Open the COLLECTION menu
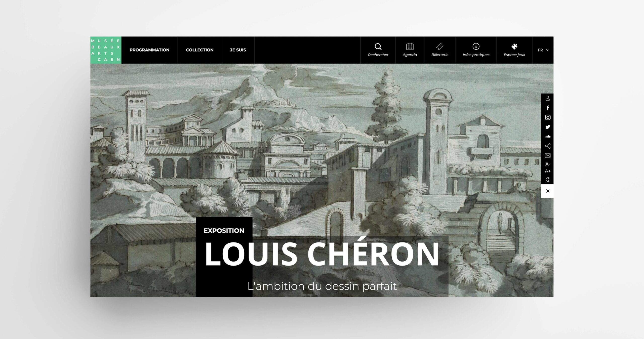The image size is (644, 339). pyautogui.click(x=200, y=50)
